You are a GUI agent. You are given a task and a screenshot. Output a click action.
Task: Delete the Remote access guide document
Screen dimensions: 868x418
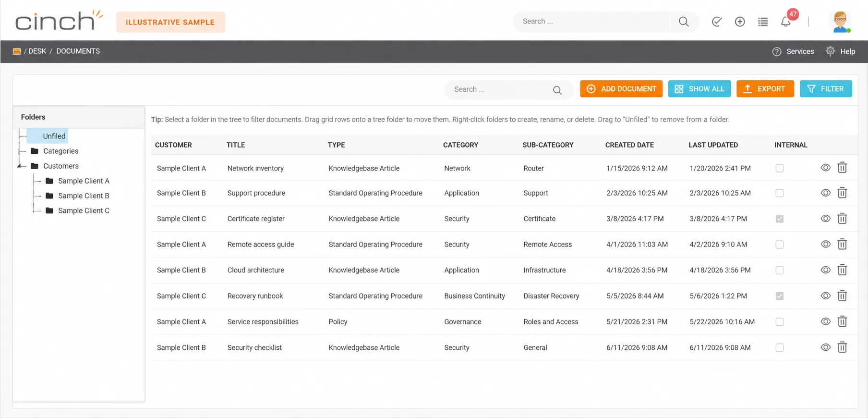point(842,245)
